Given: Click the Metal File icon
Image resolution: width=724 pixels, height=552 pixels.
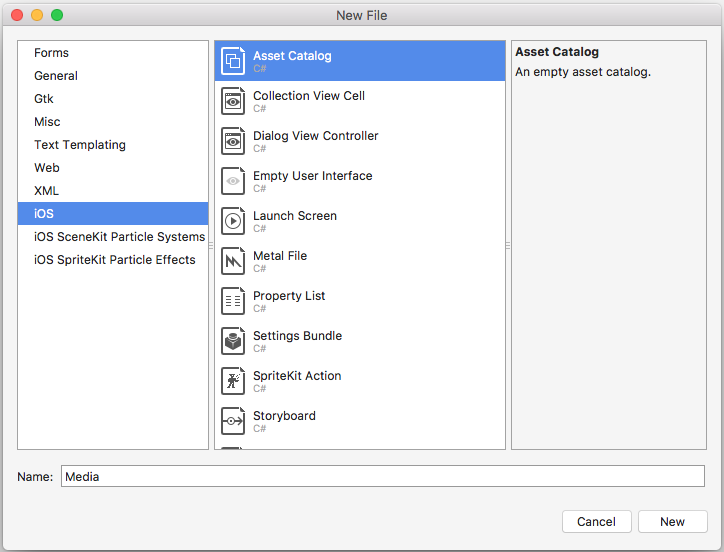Looking at the screenshot, I should [233, 261].
